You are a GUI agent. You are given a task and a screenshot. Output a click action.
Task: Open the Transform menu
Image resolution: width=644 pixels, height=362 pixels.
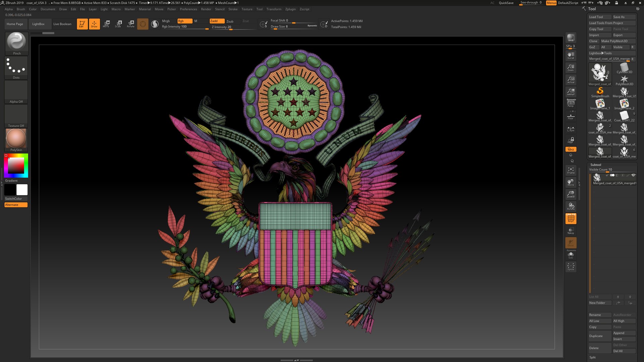pos(274,9)
